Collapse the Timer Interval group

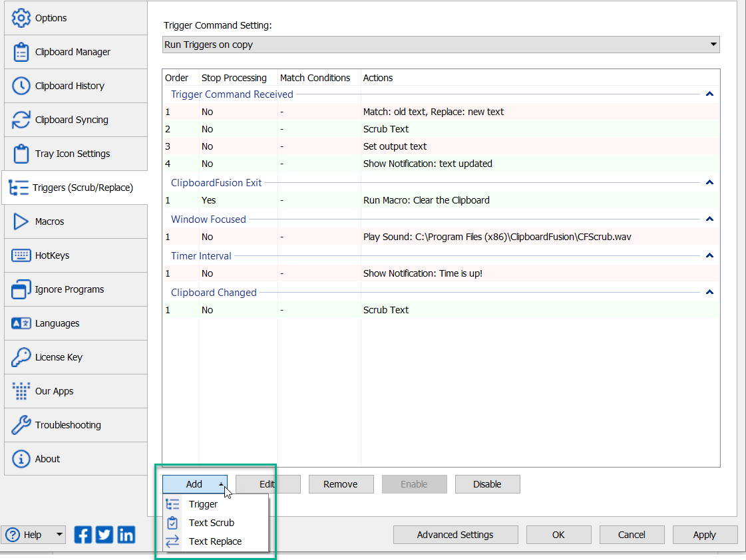pyautogui.click(x=709, y=256)
